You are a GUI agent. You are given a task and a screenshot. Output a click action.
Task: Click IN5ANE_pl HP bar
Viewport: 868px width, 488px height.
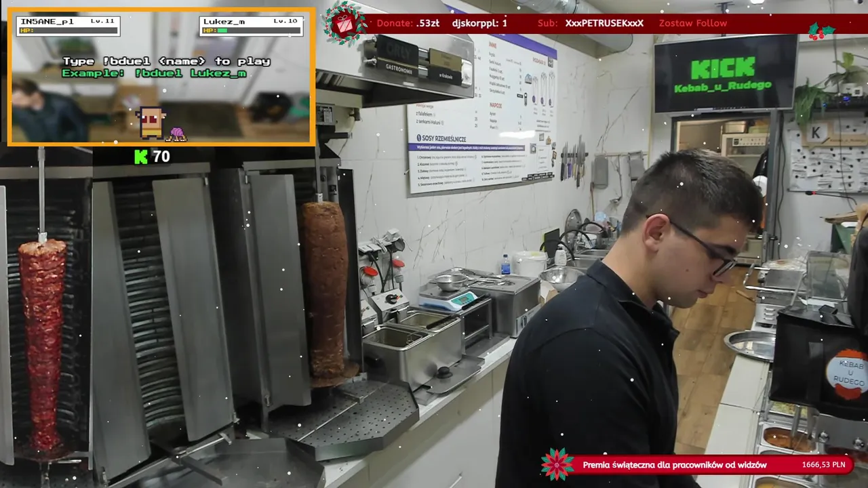tap(68, 30)
